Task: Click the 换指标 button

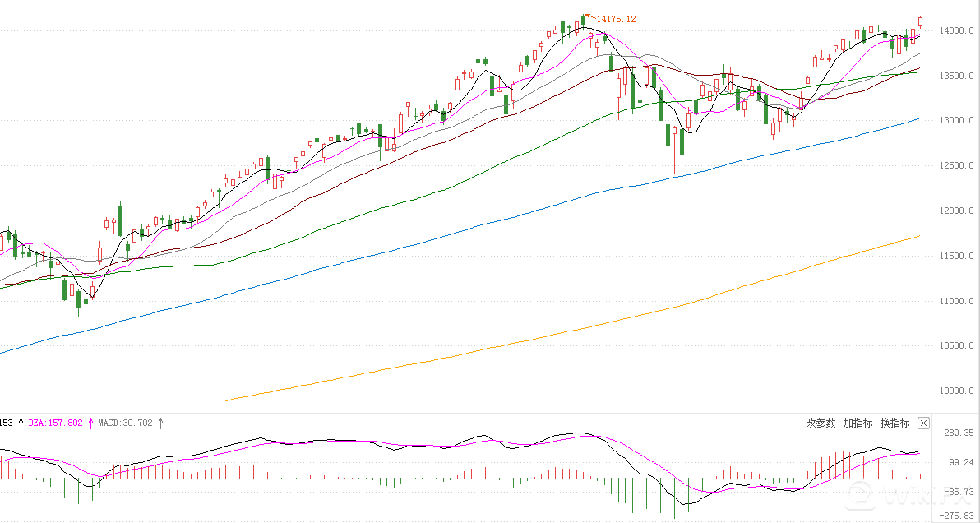Action: tap(894, 423)
